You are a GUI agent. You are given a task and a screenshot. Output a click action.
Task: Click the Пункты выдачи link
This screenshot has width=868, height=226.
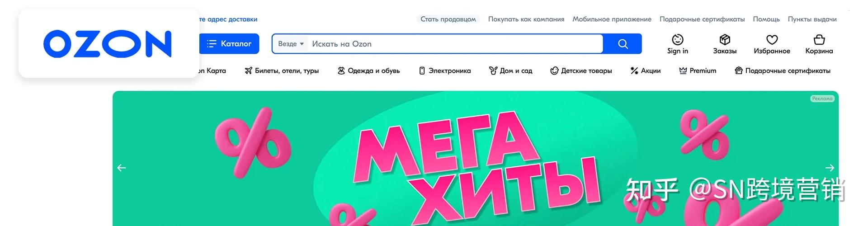pyautogui.click(x=812, y=19)
